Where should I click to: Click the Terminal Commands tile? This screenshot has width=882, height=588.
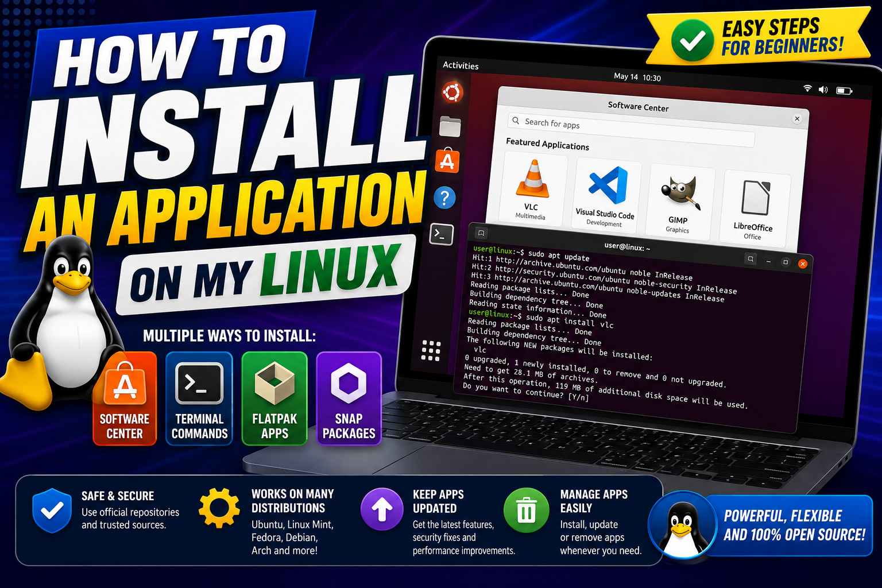[x=199, y=399]
